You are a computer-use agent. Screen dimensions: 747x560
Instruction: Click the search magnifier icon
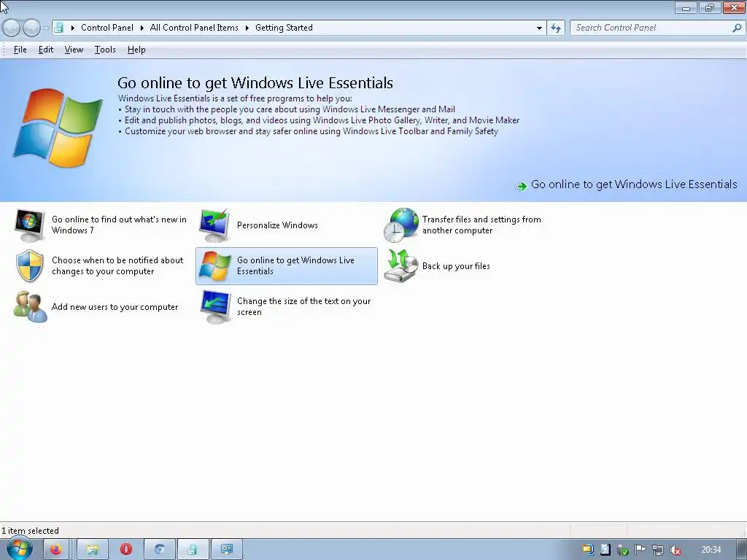(737, 28)
